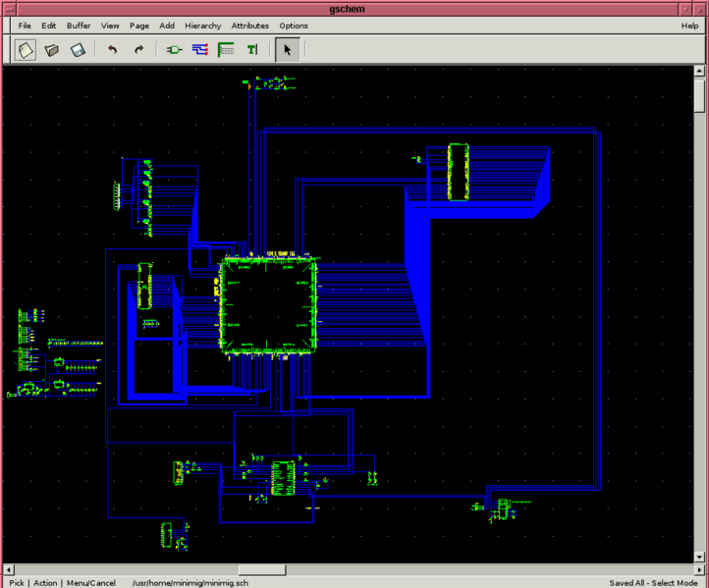Expand the Options menu

pyautogui.click(x=294, y=26)
